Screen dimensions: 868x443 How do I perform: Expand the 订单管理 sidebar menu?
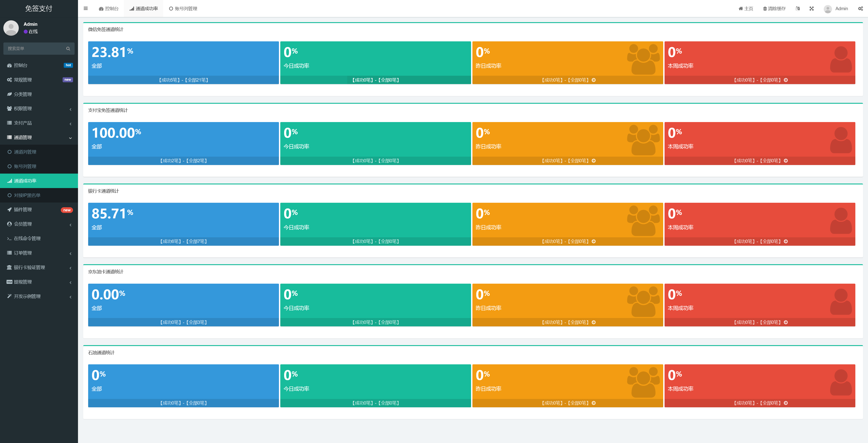pyautogui.click(x=39, y=253)
